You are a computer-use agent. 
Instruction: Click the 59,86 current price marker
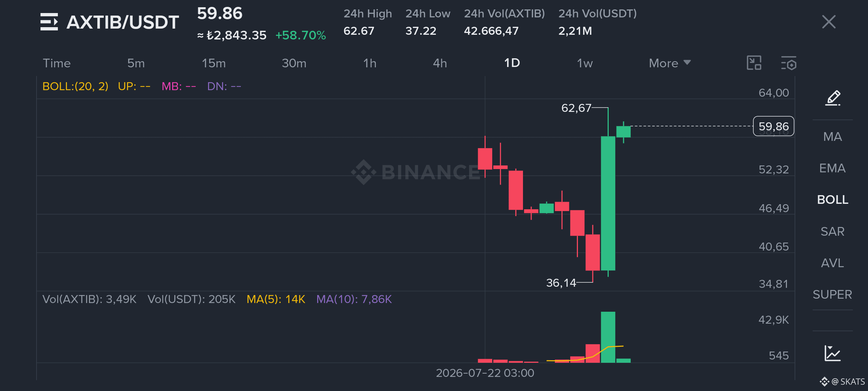774,126
